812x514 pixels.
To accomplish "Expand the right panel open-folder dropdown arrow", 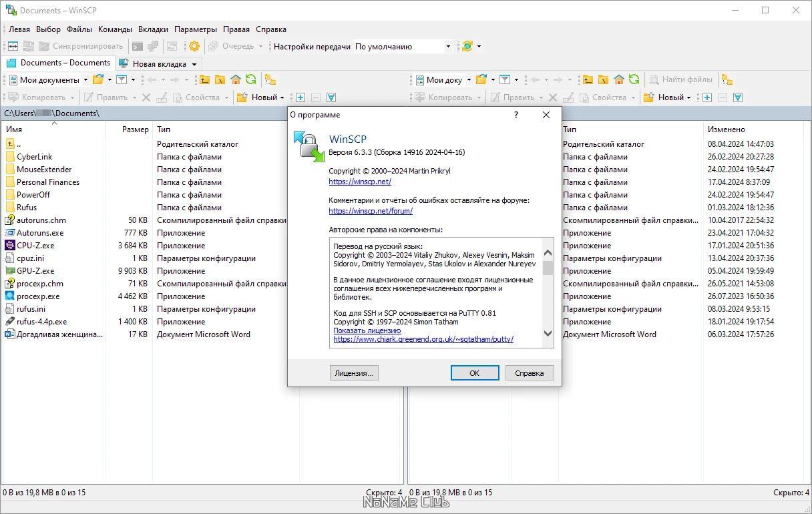I will [x=493, y=79].
